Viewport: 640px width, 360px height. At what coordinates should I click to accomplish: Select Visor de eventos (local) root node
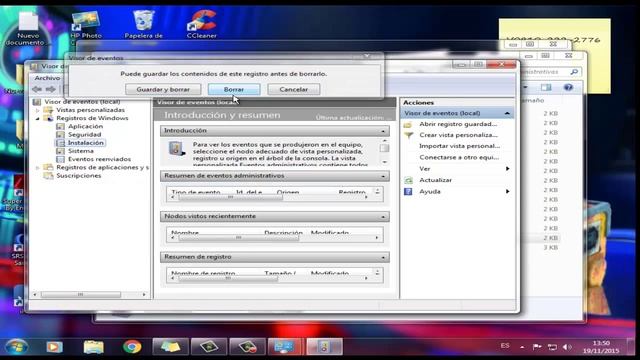coord(82,102)
